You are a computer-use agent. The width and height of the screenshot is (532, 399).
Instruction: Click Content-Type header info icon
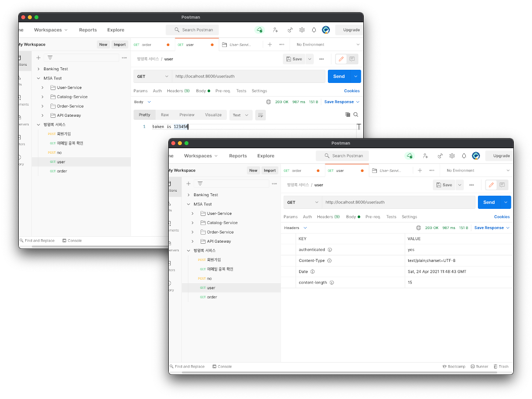pos(329,261)
